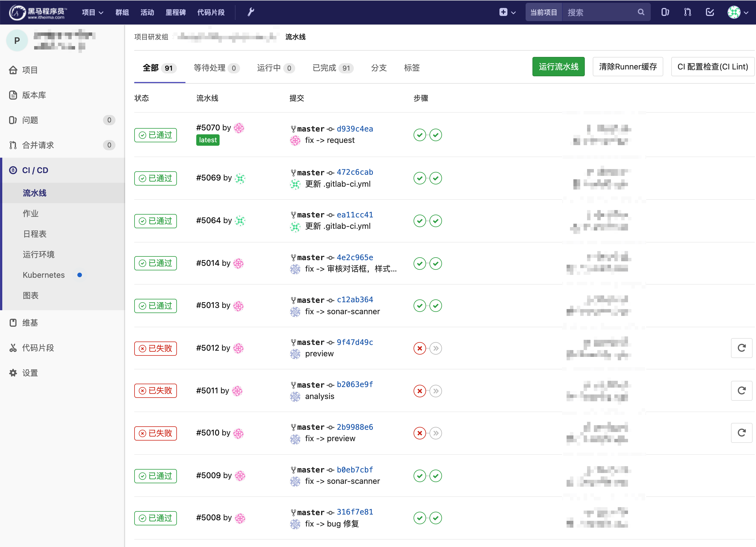Click the skipped stage icon of pipeline #5012
Image resolution: width=756 pixels, height=547 pixels.
click(x=436, y=348)
